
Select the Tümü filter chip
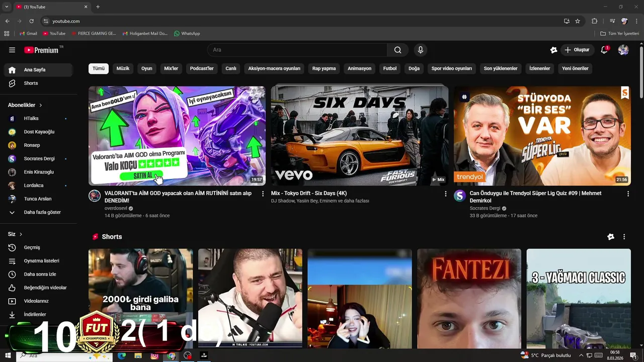click(99, 68)
